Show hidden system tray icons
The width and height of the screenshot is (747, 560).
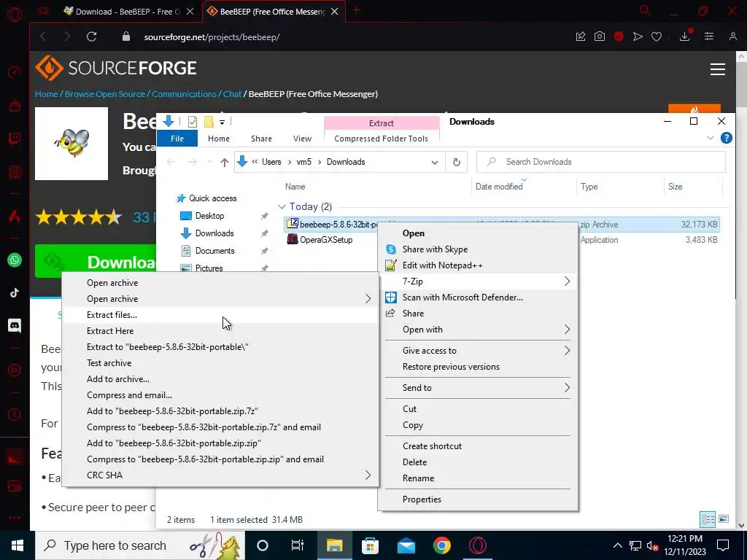pos(617,545)
